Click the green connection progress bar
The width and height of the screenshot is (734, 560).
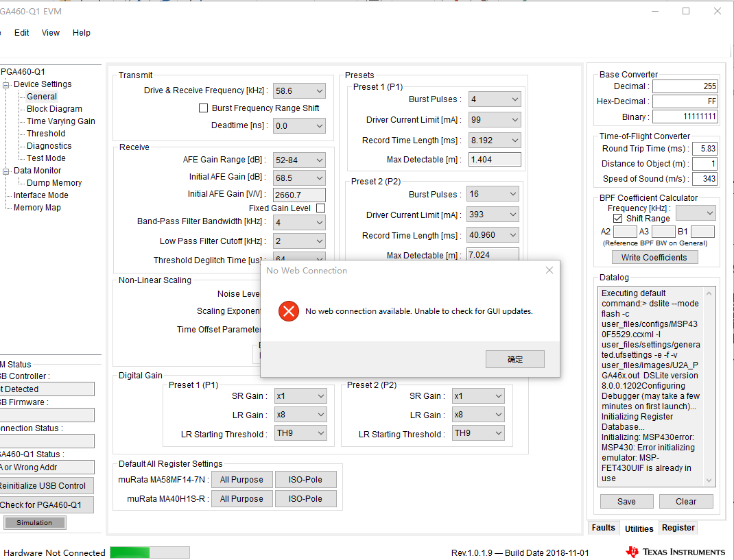[150, 552]
